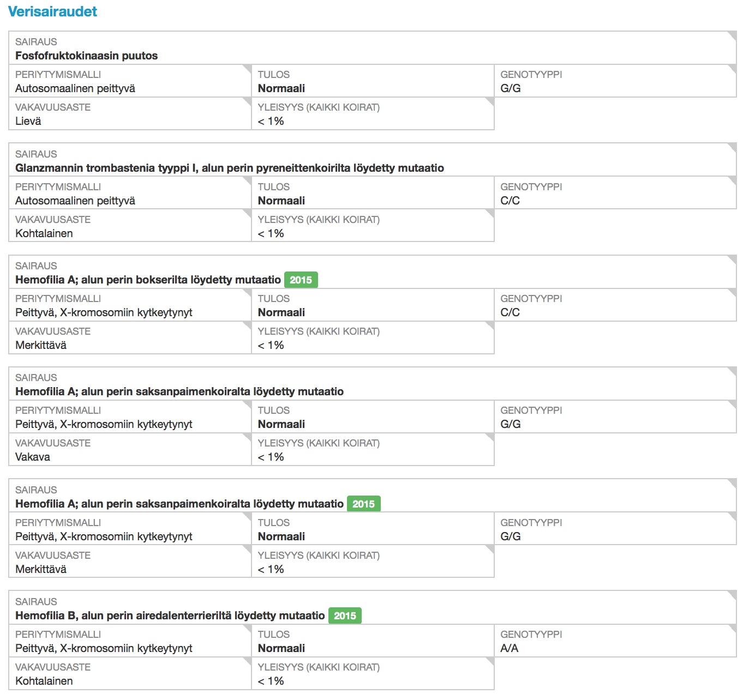Select the Fosfofruktokinaasin puutos disease title

[86, 56]
